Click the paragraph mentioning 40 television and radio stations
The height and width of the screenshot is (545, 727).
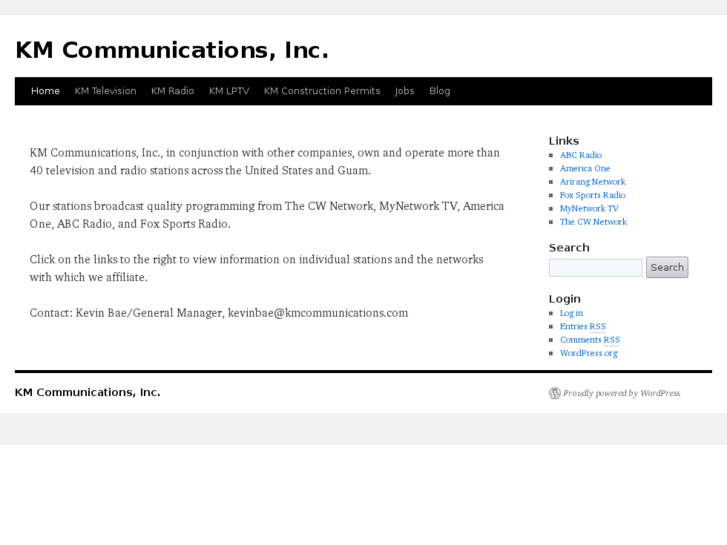pos(265,161)
